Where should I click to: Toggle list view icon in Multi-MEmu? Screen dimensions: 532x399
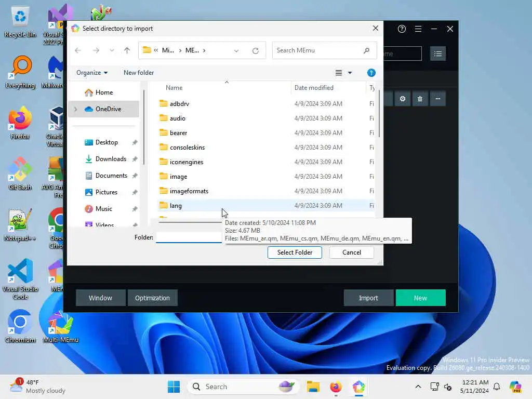(437, 54)
